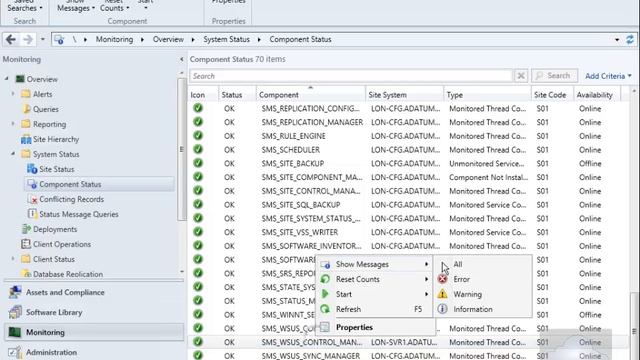640x360 pixels.
Task: Collapse the System Status tree node
Action: (x=13, y=154)
